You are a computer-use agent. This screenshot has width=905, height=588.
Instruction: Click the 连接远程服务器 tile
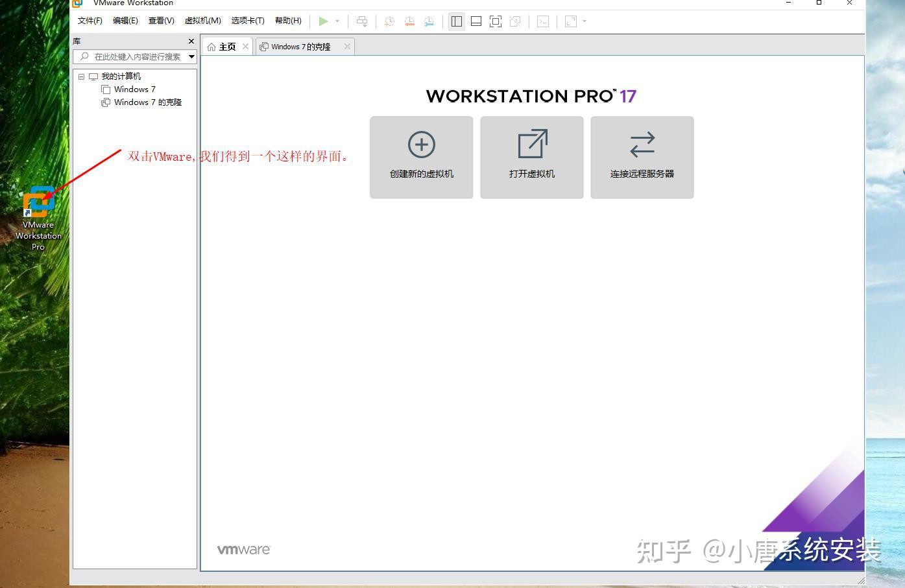642,158
